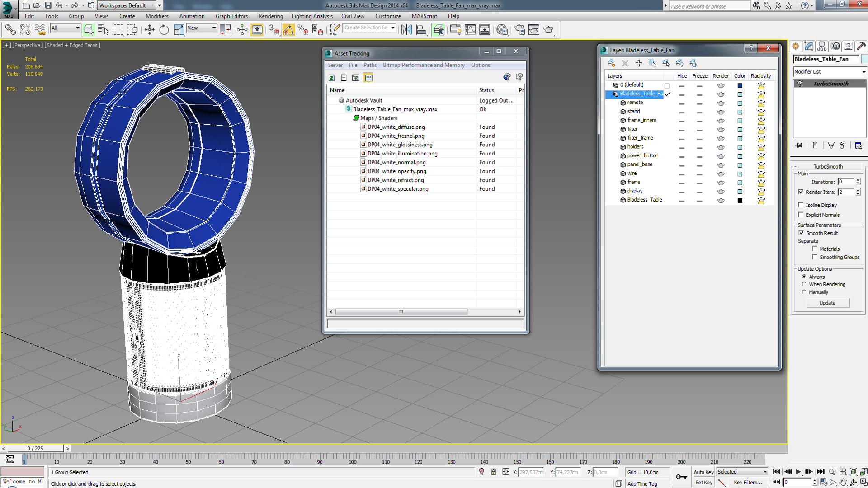Open the MAXScript menu
The image size is (868, 488).
click(424, 16)
